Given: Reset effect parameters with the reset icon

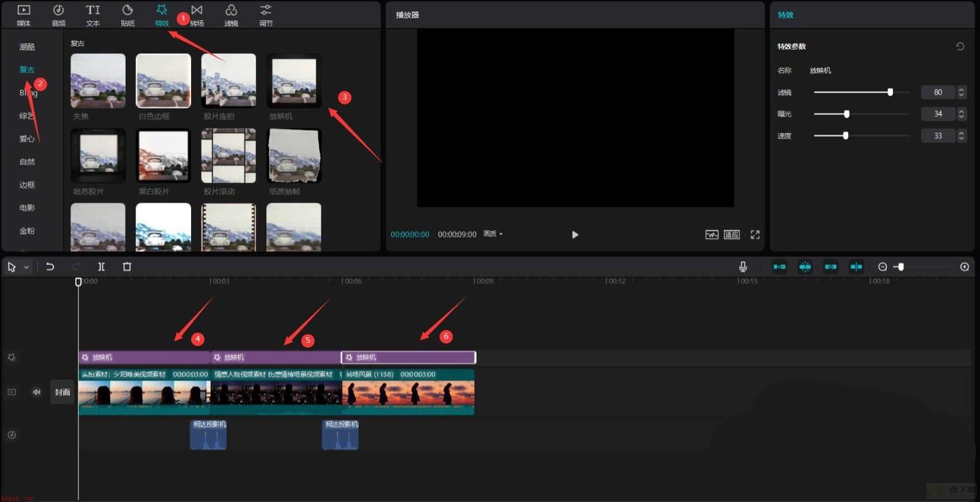Looking at the screenshot, I should pyautogui.click(x=960, y=47).
